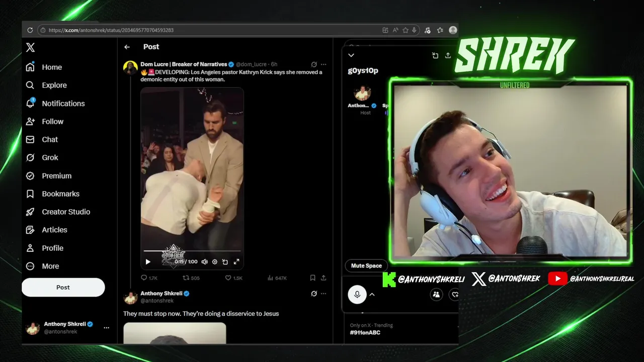The image size is (644, 362).
Task: Toggle the Space microphone button
Action: [x=357, y=295]
